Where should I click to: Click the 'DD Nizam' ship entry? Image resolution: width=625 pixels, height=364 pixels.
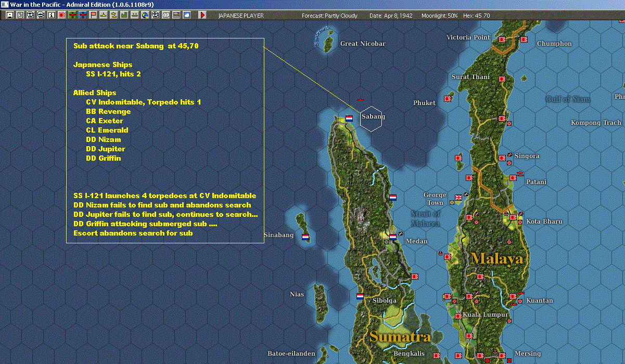pos(103,140)
